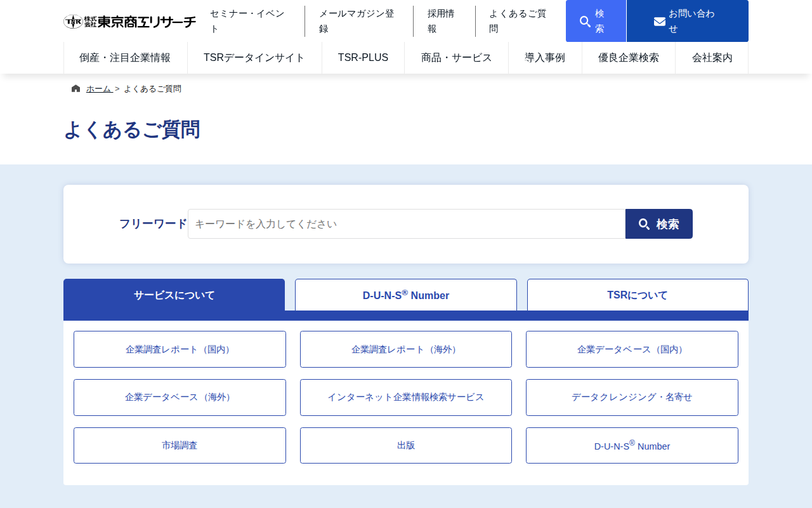Switch to the TSRについて tab
Viewport: 812px width, 508px height.
click(638, 295)
